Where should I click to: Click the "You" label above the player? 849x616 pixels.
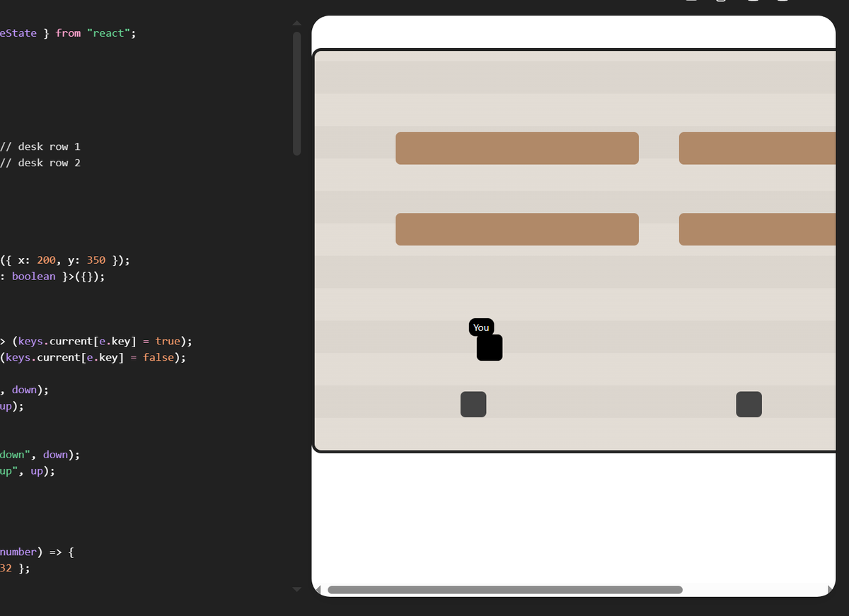(x=481, y=327)
